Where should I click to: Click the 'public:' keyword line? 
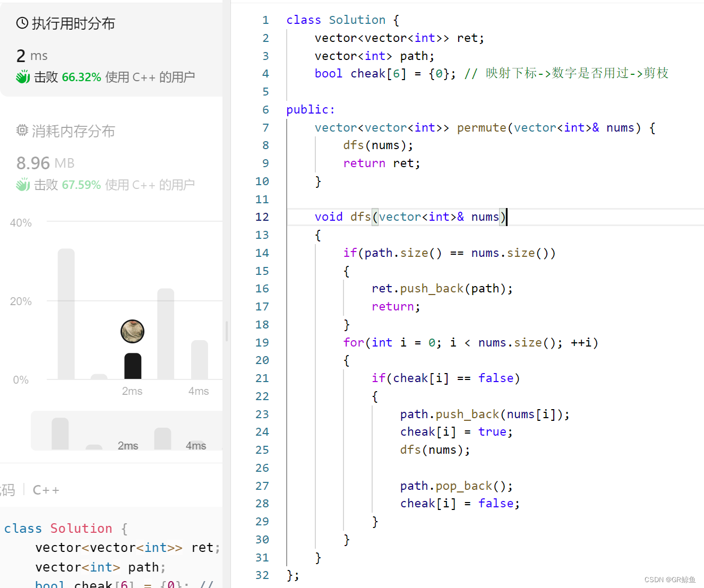tap(311, 110)
